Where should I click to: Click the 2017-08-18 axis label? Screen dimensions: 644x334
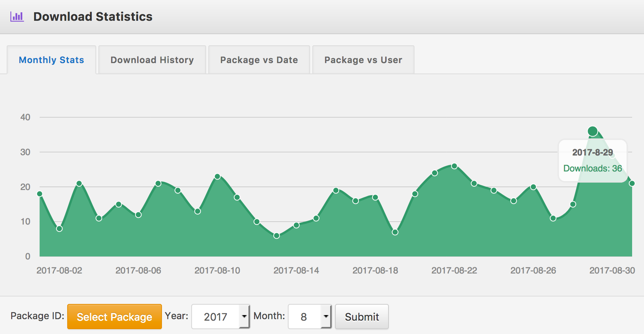coord(375,270)
